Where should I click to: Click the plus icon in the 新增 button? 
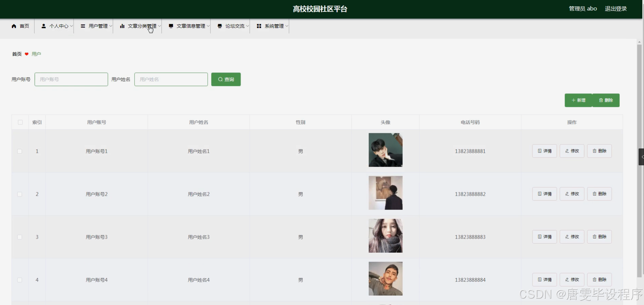click(573, 100)
